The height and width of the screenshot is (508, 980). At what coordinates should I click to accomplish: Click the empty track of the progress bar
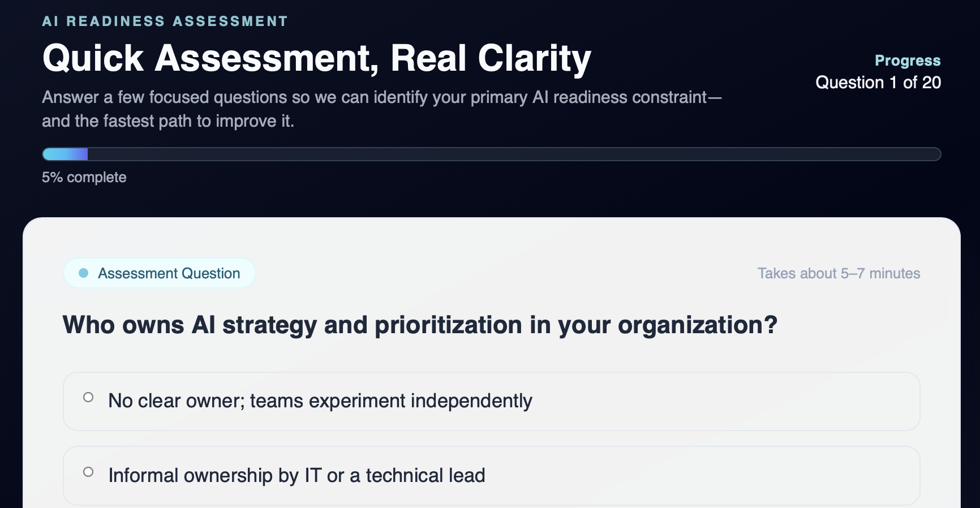point(509,154)
